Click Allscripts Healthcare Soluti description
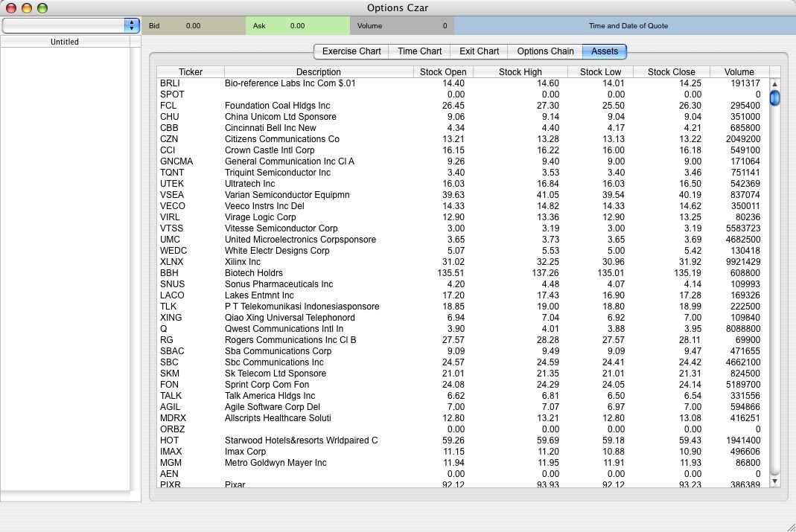Screen dimensions: 796x532 pos(278,418)
